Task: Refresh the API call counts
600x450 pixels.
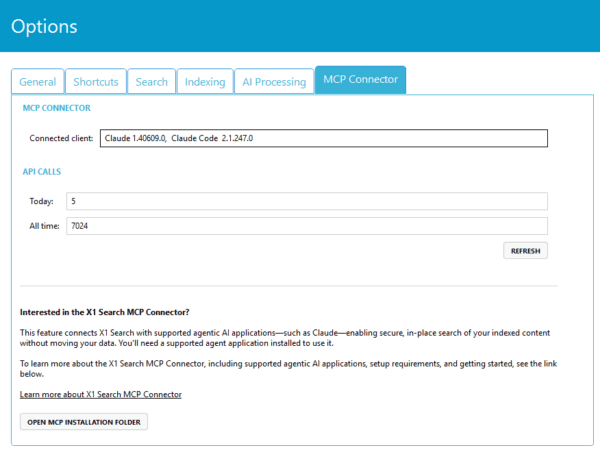Action: click(x=525, y=251)
